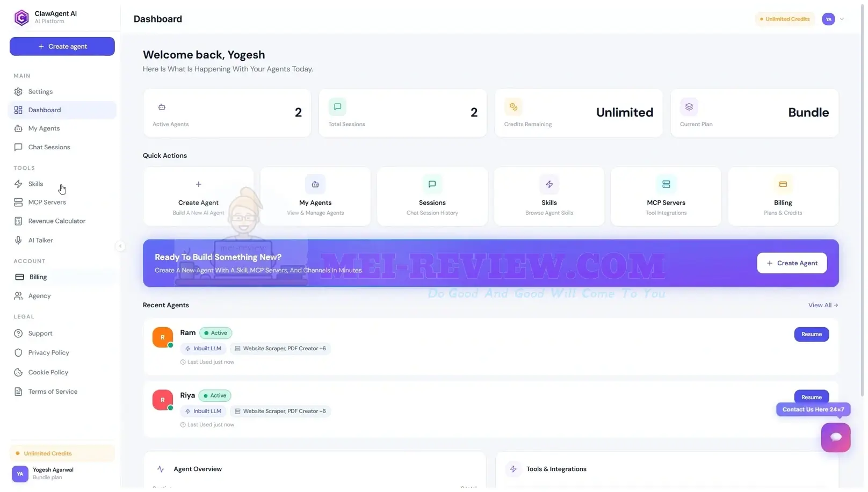Open the Skills quick action card
This screenshot has height=492, width=868.
tap(549, 197)
